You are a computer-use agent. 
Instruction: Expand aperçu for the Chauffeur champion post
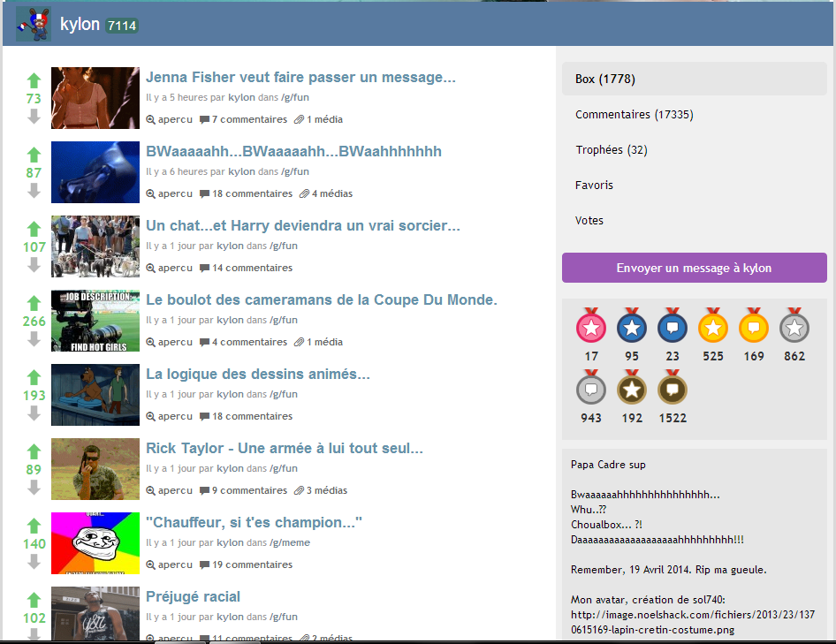click(169, 564)
